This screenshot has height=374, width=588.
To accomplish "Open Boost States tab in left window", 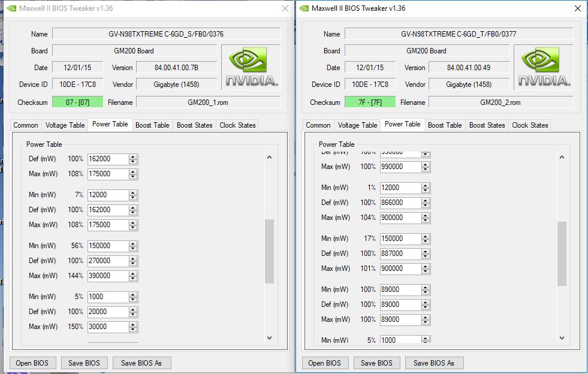I will tap(195, 125).
